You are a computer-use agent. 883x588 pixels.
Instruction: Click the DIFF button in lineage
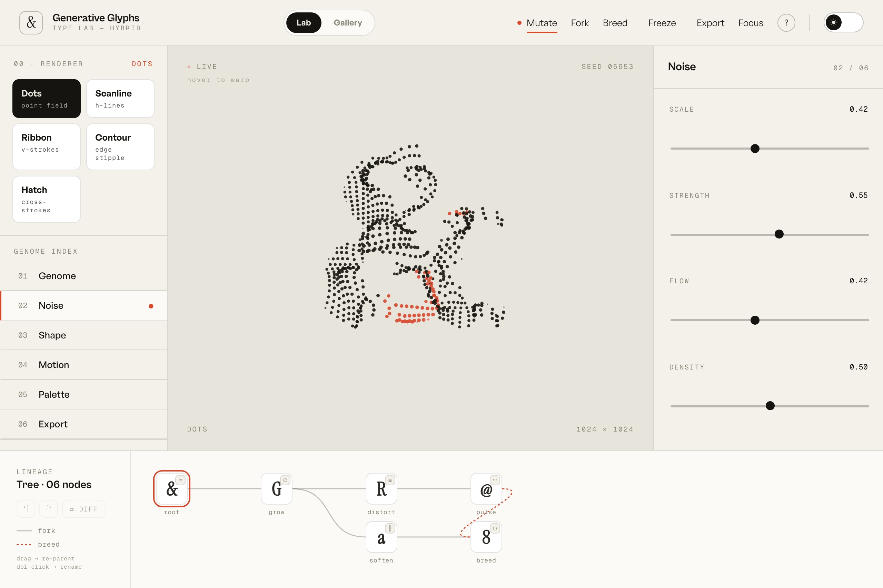pyautogui.click(x=84, y=509)
